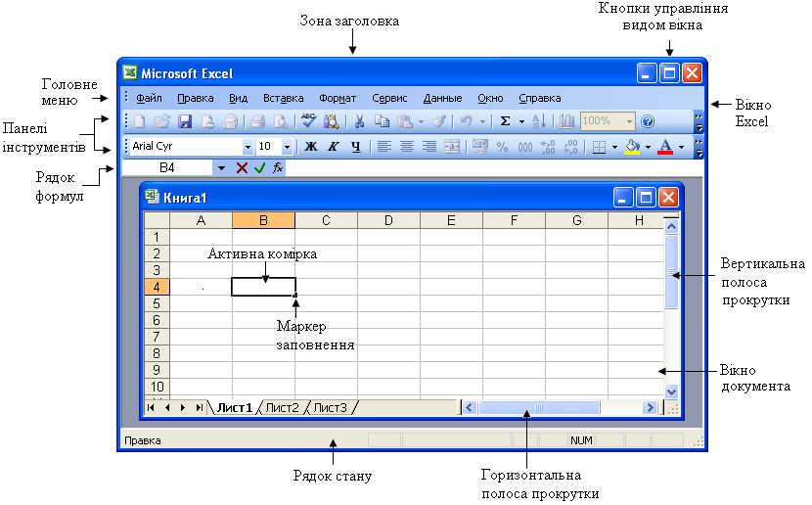The image size is (812, 505).
Task: Run the ABC spelling check
Action: point(308,120)
